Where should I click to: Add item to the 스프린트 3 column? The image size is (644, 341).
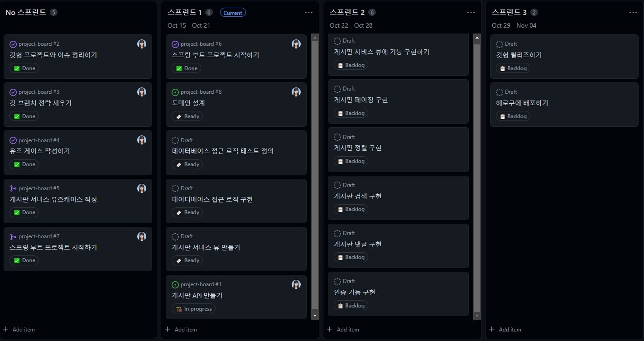pyautogui.click(x=505, y=330)
